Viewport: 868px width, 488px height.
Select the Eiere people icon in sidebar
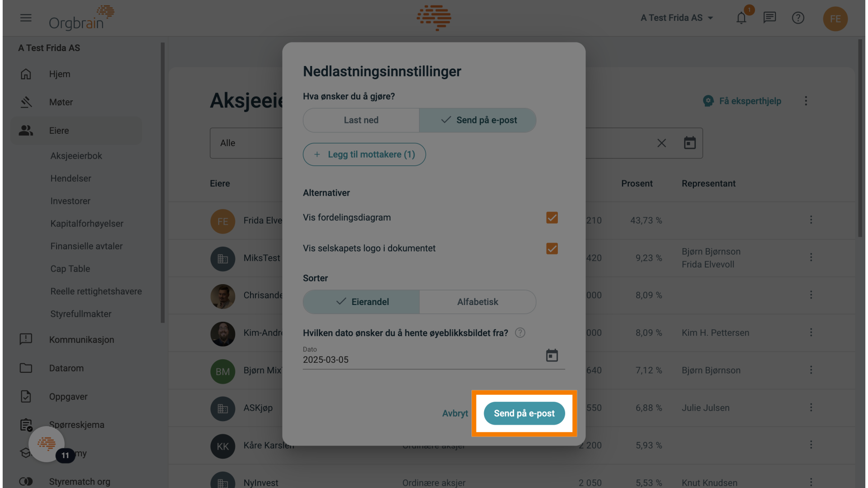click(26, 131)
